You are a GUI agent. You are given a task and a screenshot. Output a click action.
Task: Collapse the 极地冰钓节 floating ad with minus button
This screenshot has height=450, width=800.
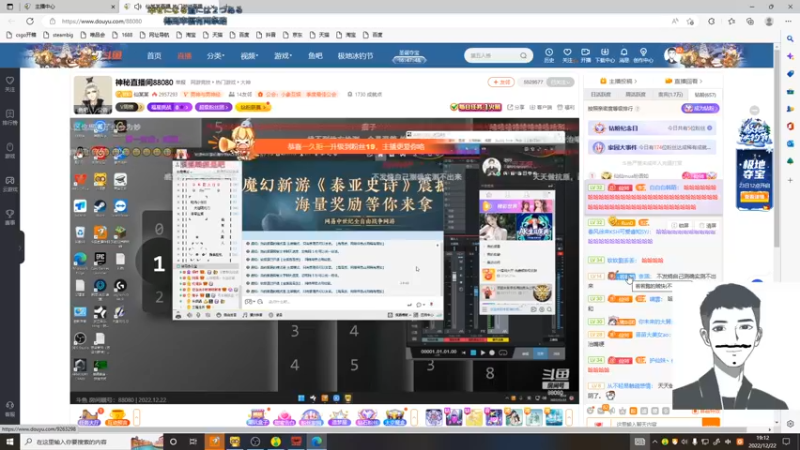(754, 110)
